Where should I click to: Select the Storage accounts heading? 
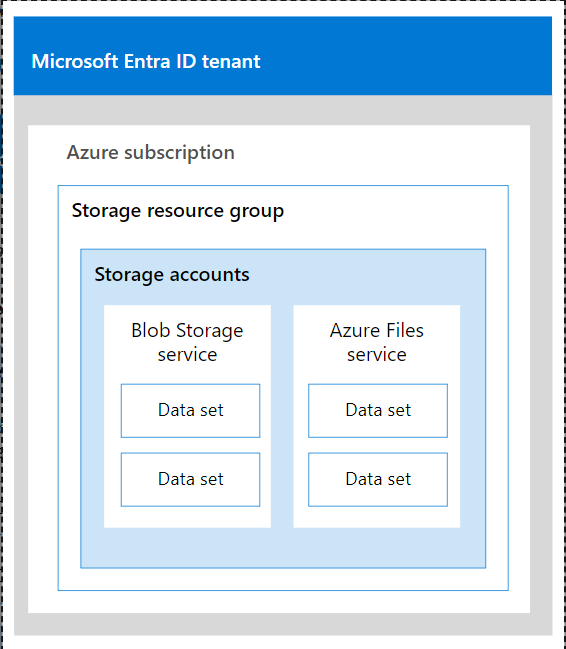point(172,275)
